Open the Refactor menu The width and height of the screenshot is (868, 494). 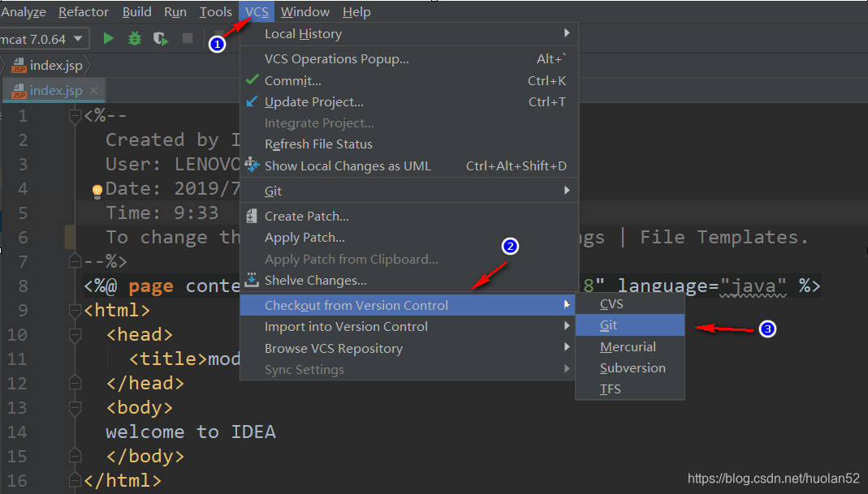coord(84,11)
